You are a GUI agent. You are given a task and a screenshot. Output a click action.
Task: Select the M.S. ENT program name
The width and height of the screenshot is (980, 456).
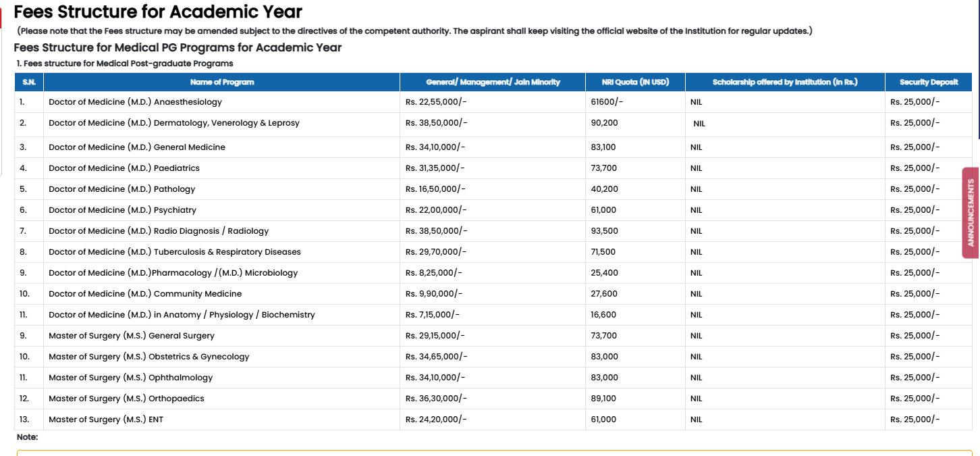click(106, 420)
